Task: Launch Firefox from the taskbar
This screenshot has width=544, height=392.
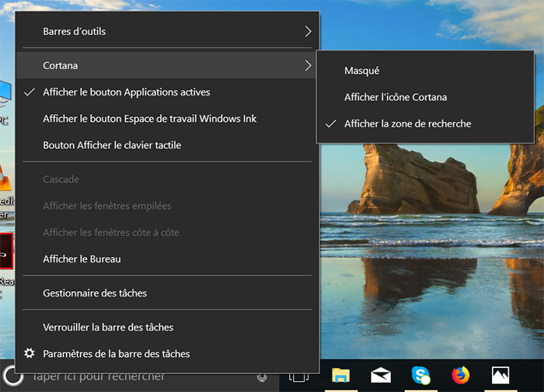Action: (461, 376)
